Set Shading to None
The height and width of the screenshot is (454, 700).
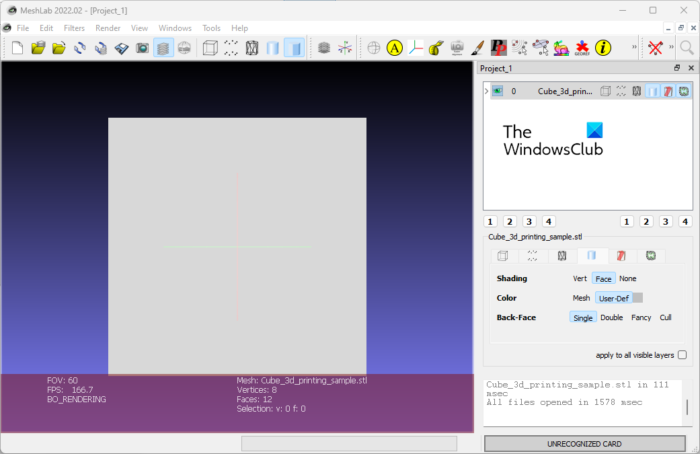point(628,279)
